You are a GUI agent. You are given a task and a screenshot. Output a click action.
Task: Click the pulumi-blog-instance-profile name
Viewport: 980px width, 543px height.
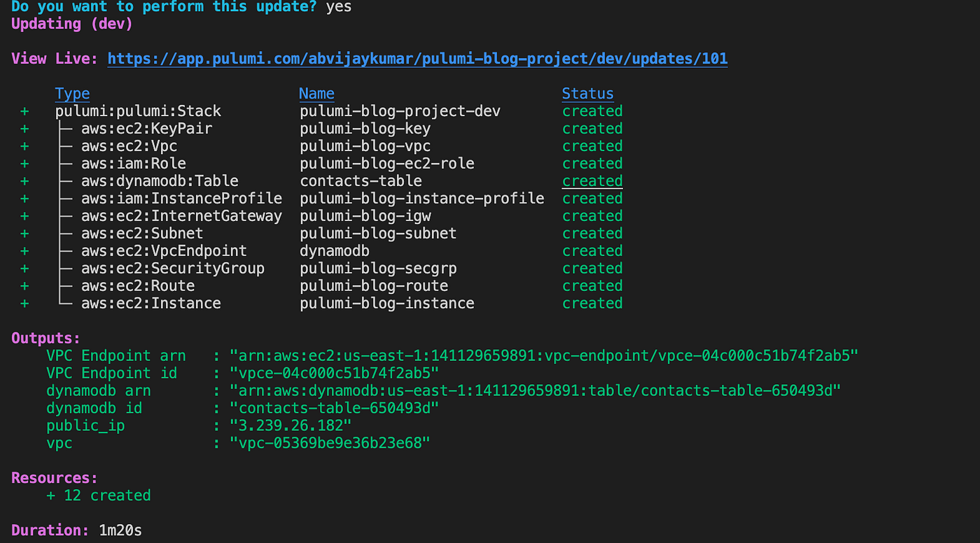[x=422, y=199]
